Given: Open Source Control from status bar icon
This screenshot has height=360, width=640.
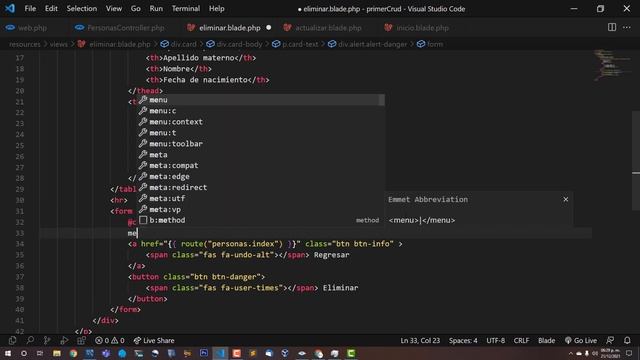Looking at the screenshot, I should (47, 340).
